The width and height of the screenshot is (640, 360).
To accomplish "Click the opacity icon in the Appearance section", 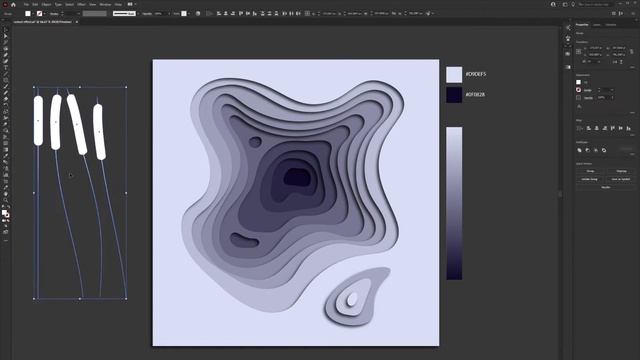I will point(578,98).
